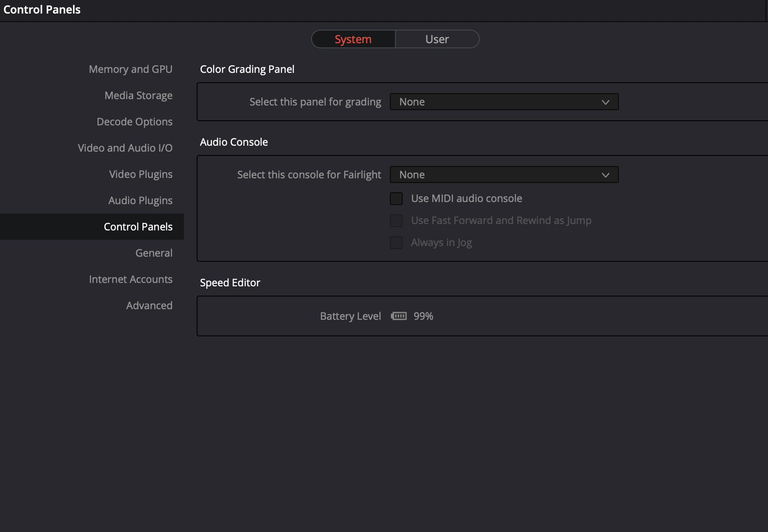Viewport: 768px width, 532px height.
Task: Enable Use MIDI audio console checkbox
Action: pos(396,198)
